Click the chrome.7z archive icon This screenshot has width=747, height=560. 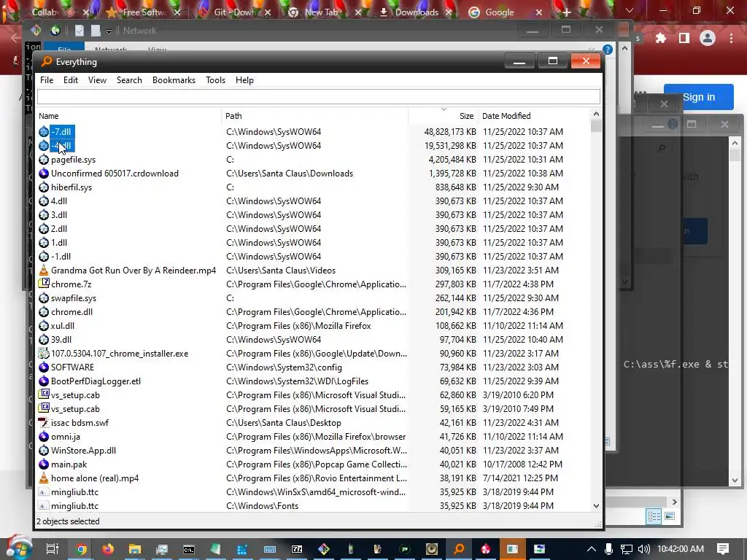point(44,284)
